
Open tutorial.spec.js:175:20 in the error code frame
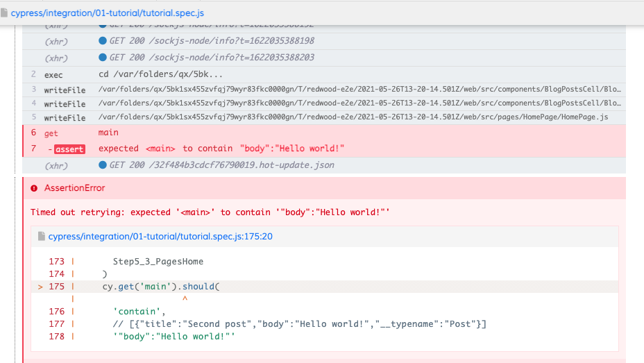pos(160,237)
